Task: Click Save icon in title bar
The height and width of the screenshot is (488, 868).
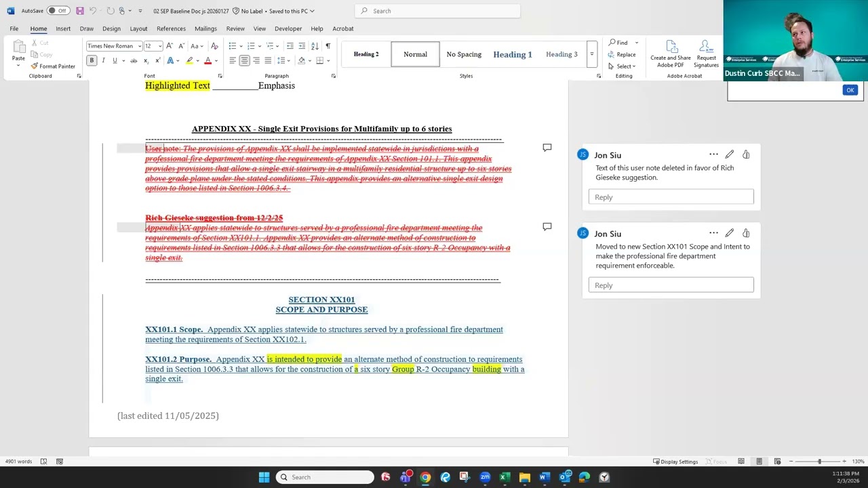Action: [79, 11]
